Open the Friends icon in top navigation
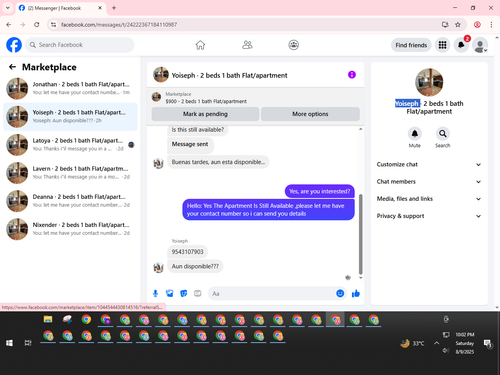 tap(247, 45)
